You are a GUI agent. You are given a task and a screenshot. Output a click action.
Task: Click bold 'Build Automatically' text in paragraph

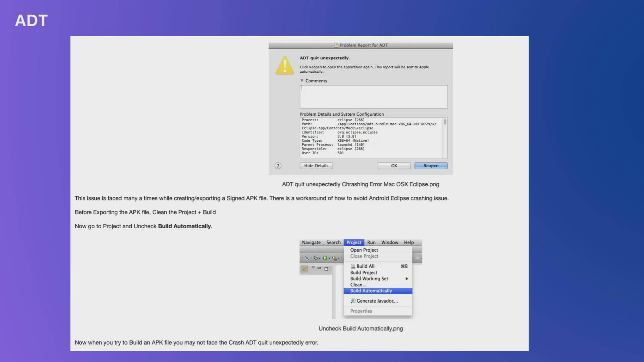pos(184,226)
